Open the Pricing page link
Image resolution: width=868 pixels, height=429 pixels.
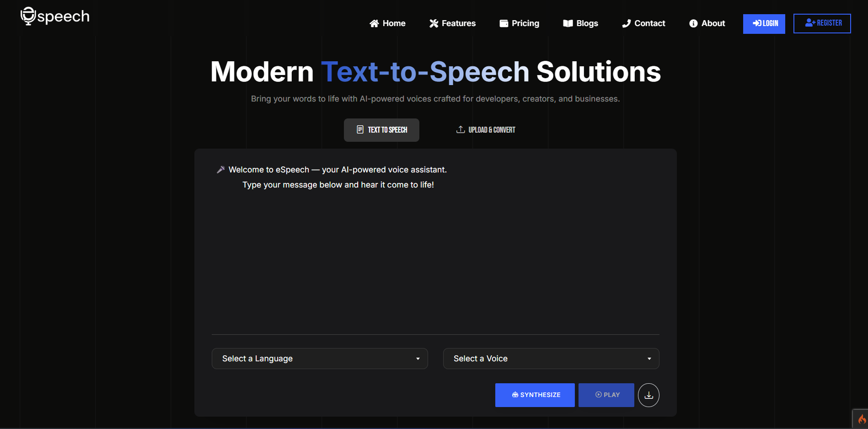point(525,23)
